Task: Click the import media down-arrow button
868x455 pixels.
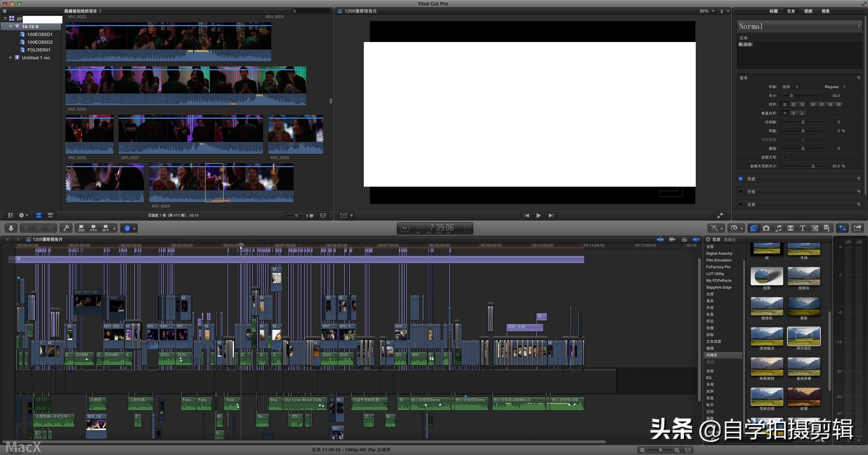Action: pyautogui.click(x=11, y=228)
